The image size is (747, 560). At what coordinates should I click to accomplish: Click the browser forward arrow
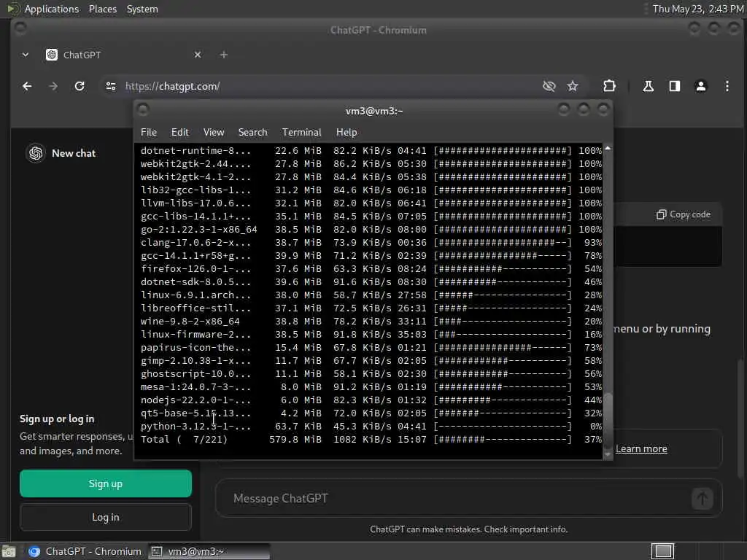pyautogui.click(x=53, y=86)
